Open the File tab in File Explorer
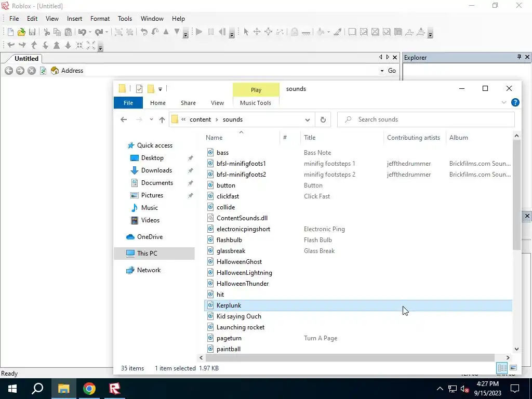This screenshot has width=532, height=399. [x=128, y=103]
